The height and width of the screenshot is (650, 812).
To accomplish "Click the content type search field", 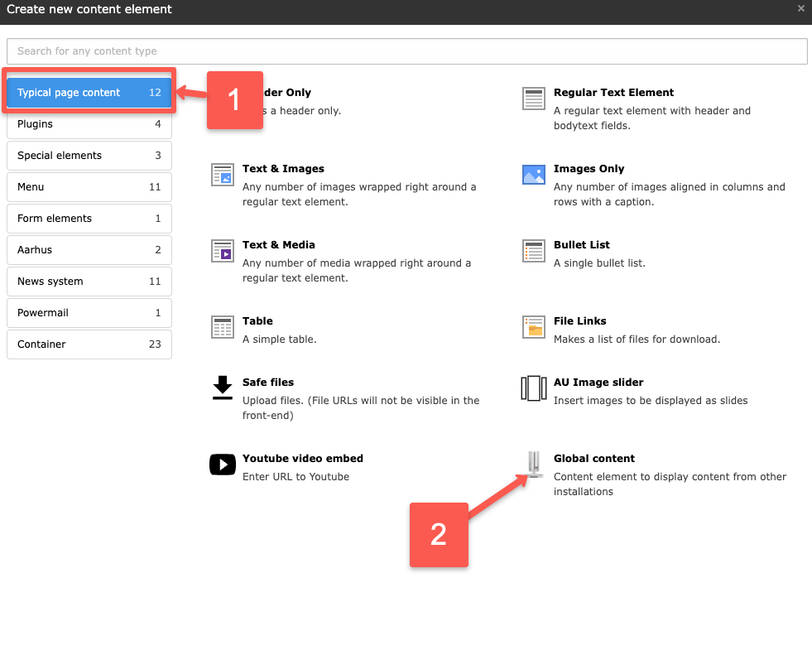I will [x=406, y=51].
